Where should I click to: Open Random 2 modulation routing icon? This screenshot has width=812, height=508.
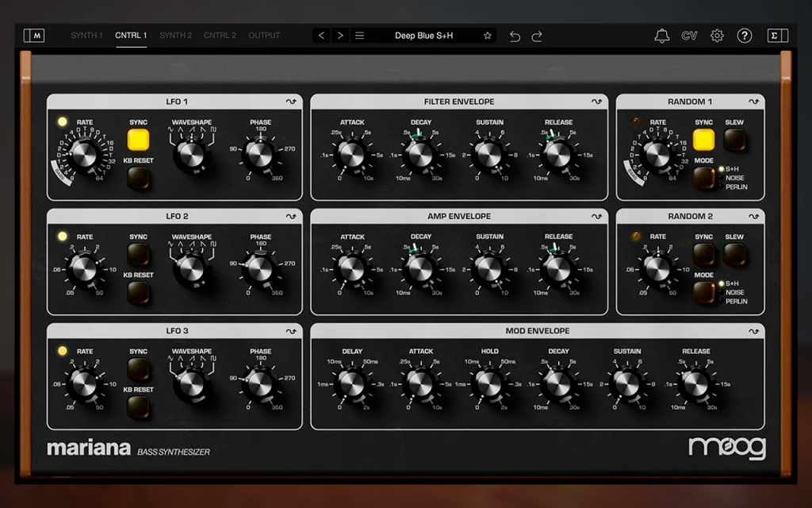(753, 216)
